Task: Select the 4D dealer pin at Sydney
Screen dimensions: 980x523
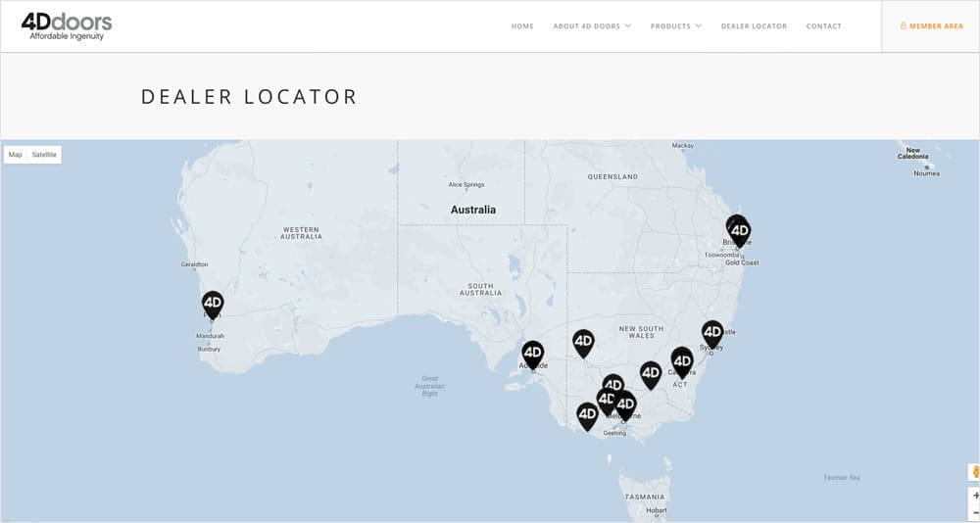Action: 712,333
